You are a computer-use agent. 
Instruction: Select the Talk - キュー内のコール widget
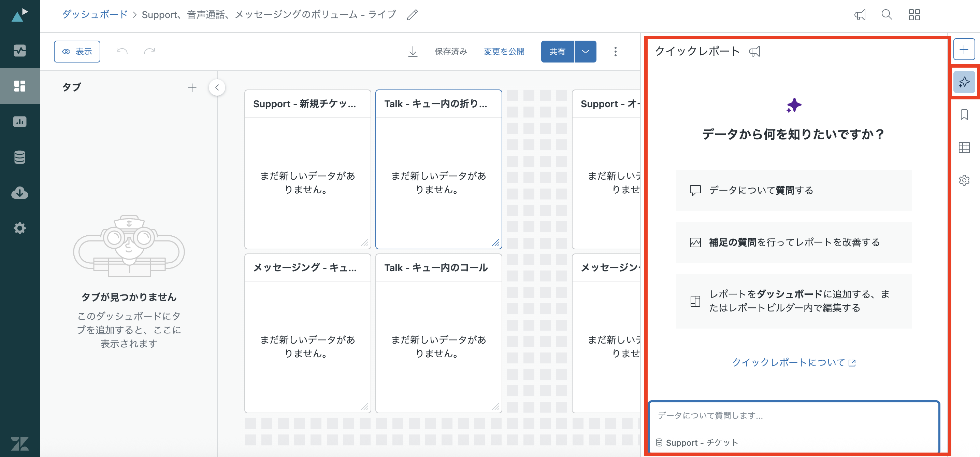[x=438, y=333]
